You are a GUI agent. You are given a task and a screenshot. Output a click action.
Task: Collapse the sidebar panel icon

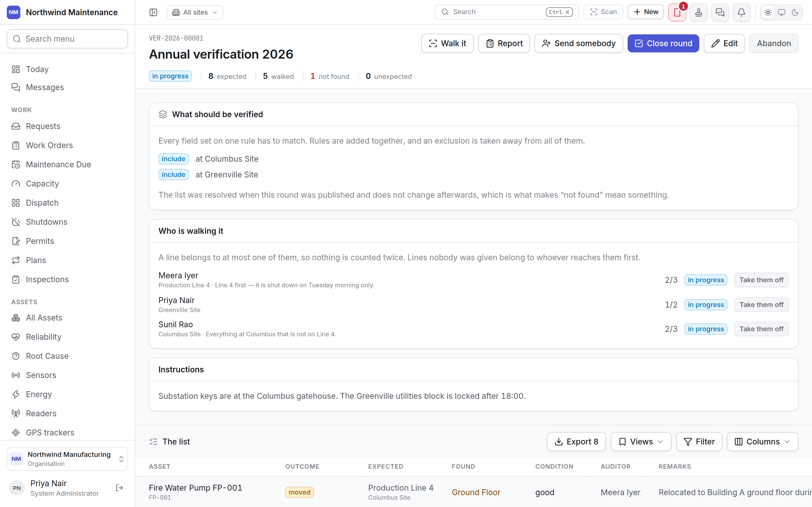153,12
